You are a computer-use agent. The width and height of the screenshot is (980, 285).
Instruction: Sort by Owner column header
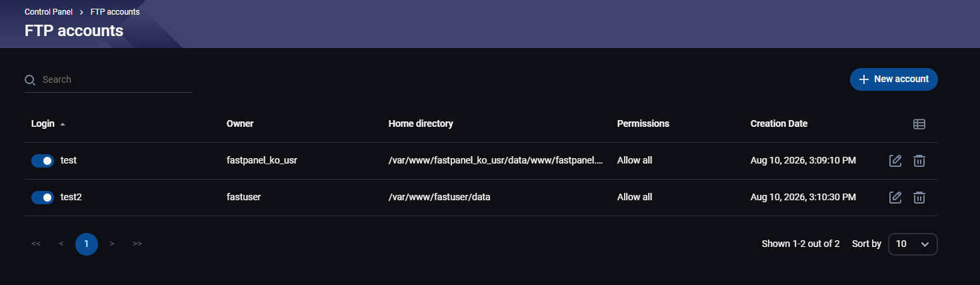(240, 123)
